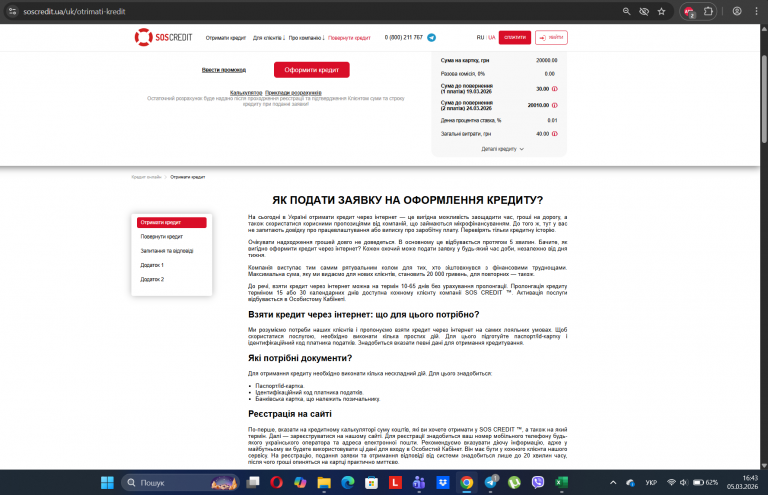Switch site language to UA
Image resolution: width=768 pixels, height=495 pixels.
tap(492, 38)
